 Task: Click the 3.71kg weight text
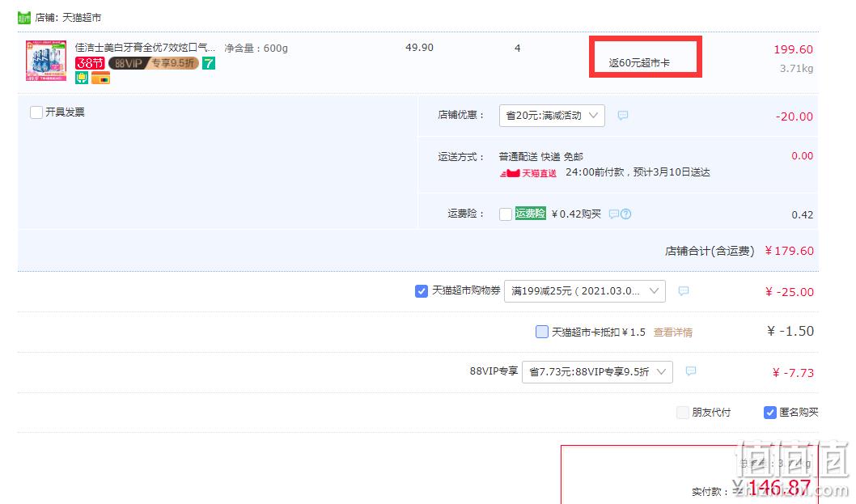pos(796,68)
